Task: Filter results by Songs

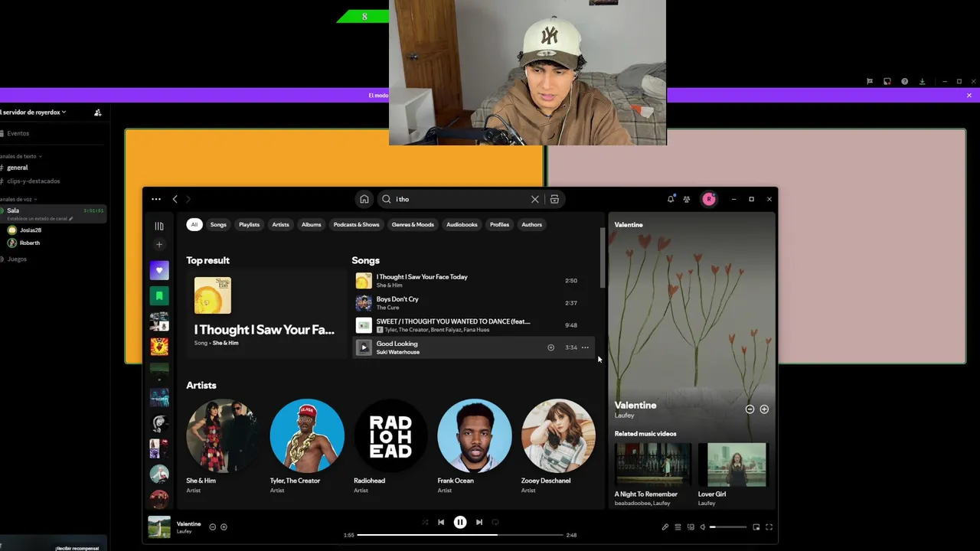Action: pyautogui.click(x=218, y=225)
